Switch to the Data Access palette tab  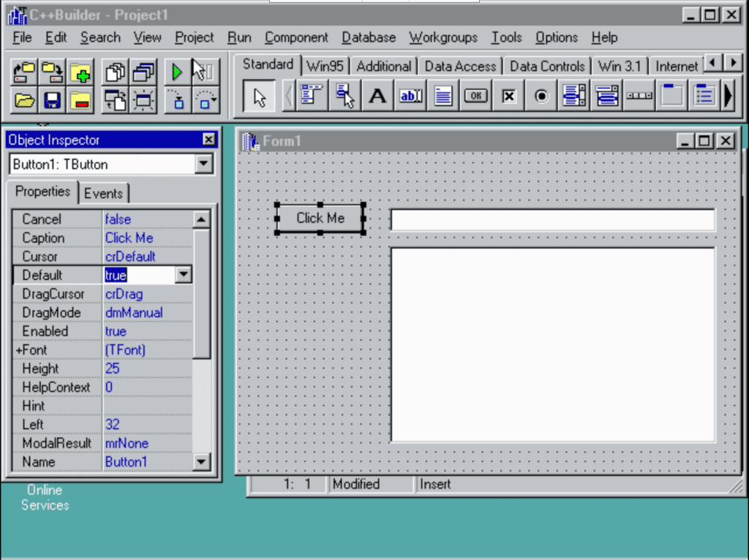pos(461,67)
